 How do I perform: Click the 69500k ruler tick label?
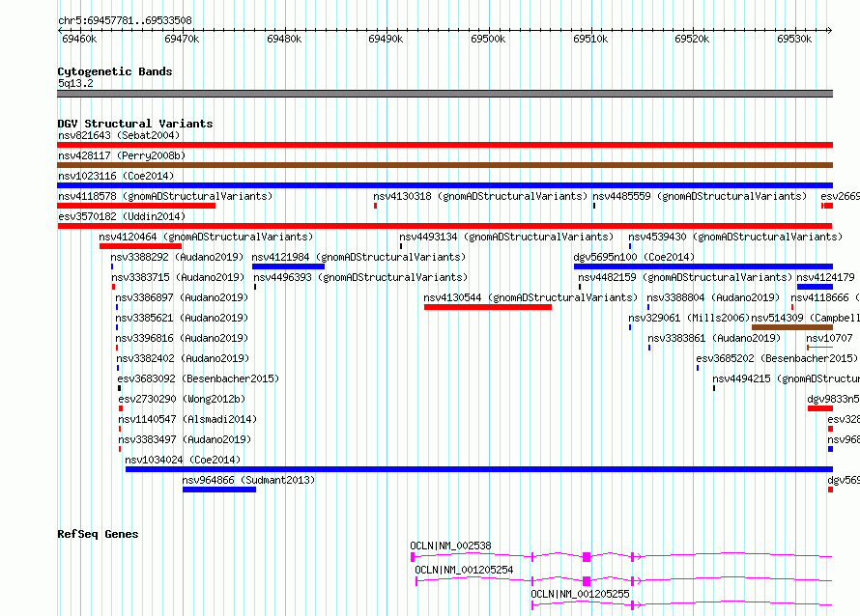[x=488, y=39]
